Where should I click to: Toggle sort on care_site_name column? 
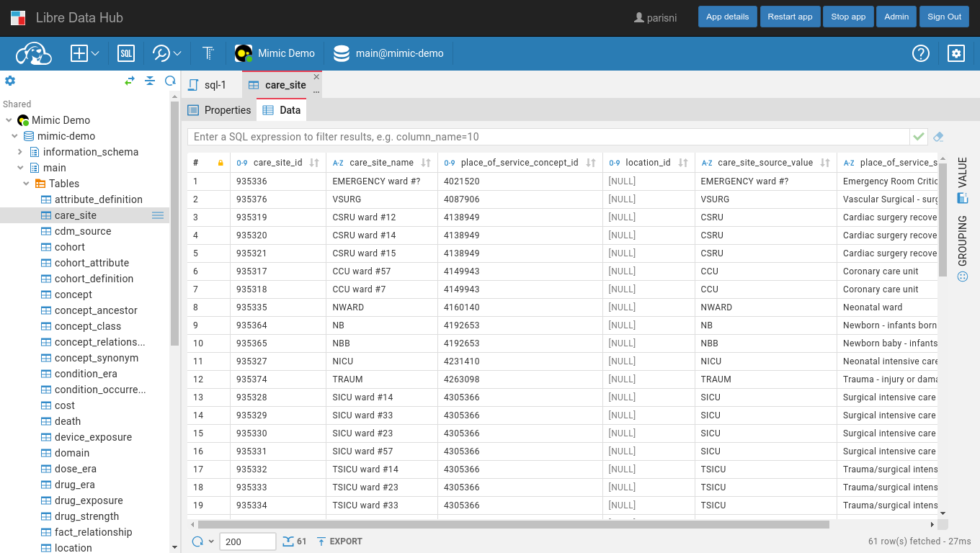point(426,163)
